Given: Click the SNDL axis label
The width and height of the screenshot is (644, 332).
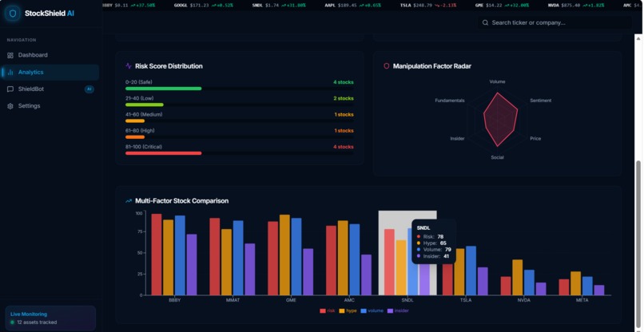Looking at the screenshot, I should click(407, 300).
